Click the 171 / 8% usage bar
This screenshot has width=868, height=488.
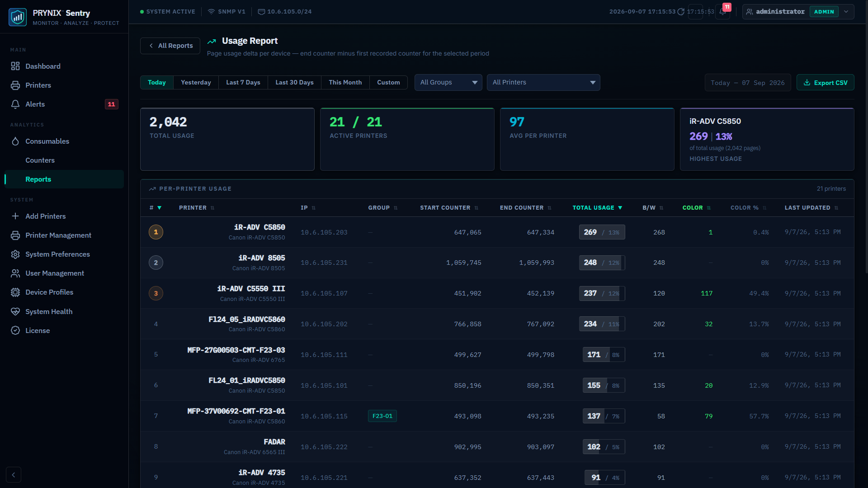point(604,355)
